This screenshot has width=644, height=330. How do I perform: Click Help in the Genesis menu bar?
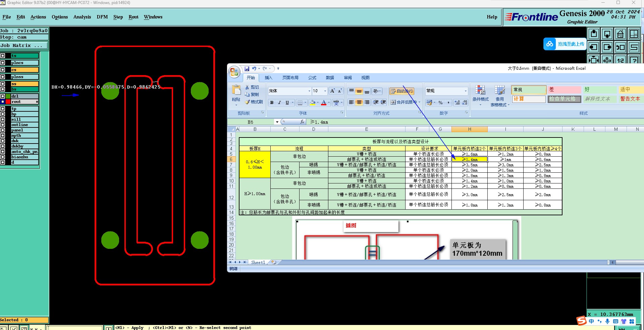tap(492, 17)
